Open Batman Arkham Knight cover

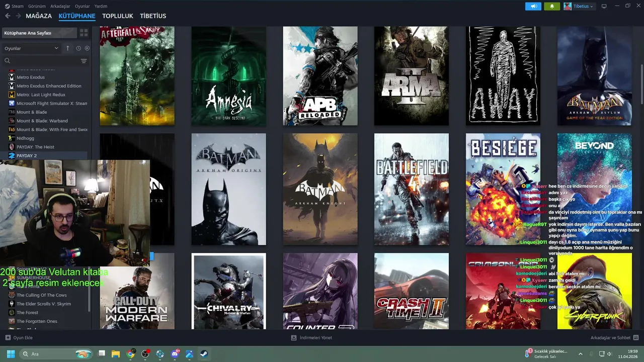(x=320, y=189)
